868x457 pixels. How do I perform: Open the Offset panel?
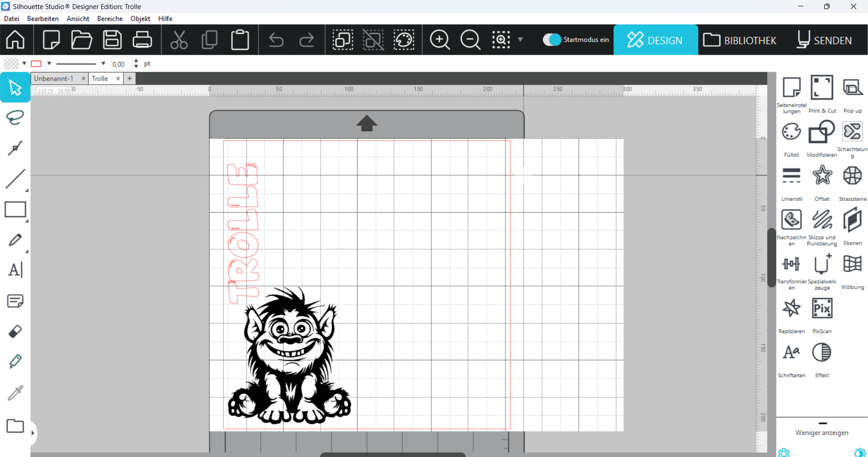pos(821,181)
